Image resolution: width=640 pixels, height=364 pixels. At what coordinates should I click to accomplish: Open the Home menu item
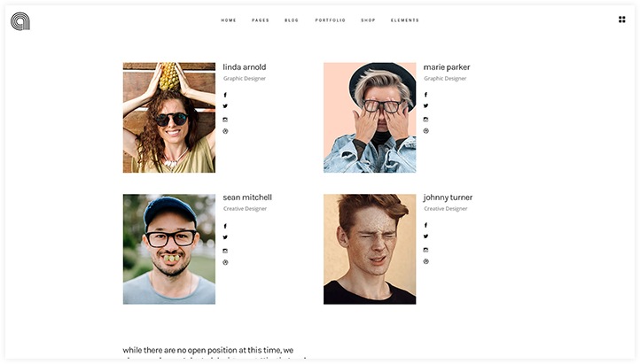pyautogui.click(x=229, y=20)
